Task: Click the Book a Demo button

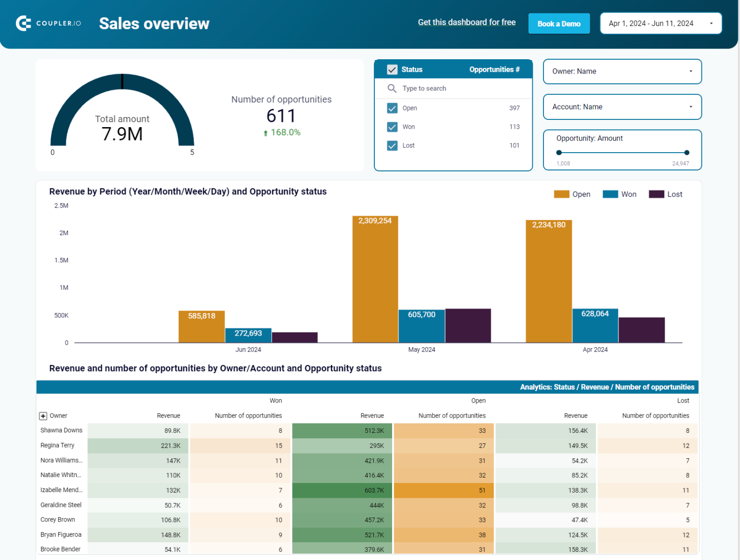Action: tap(559, 23)
